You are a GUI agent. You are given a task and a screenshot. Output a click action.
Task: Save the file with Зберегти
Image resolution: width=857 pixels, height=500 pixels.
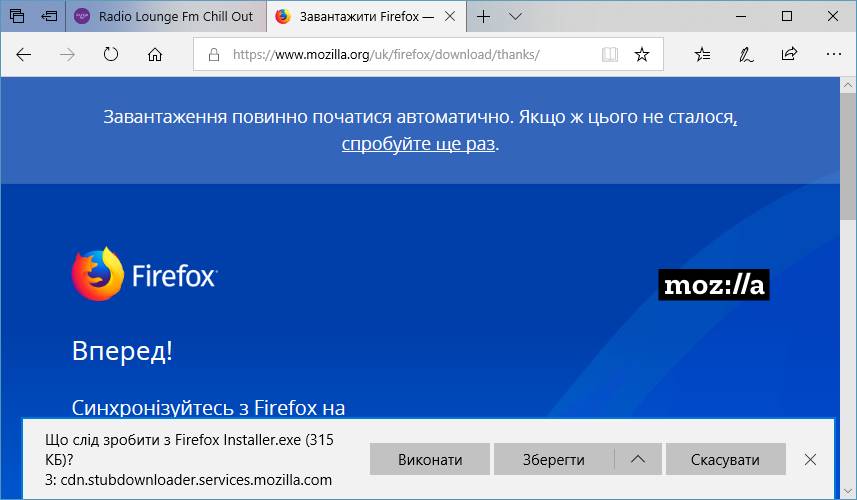(554, 460)
